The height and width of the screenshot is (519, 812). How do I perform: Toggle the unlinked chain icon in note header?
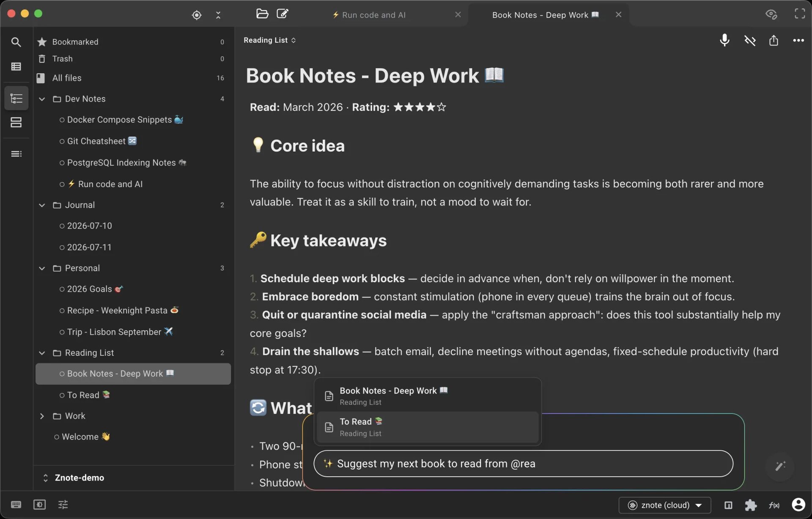(750, 40)
